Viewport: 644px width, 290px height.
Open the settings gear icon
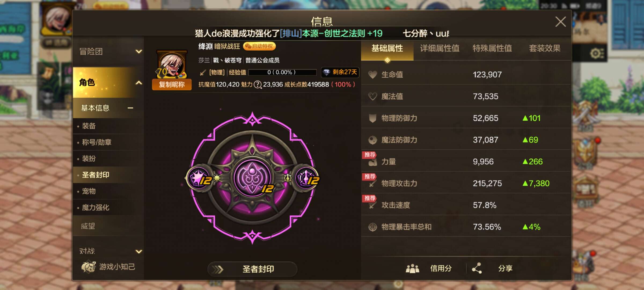(x=596, y=54)
